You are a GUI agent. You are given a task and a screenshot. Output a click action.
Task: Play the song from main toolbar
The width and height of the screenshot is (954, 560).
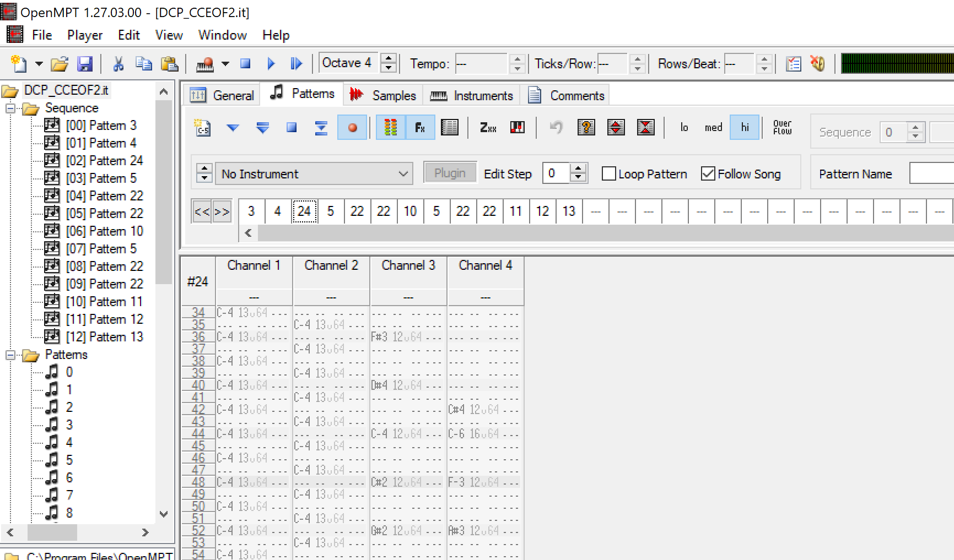coord(271,64)
